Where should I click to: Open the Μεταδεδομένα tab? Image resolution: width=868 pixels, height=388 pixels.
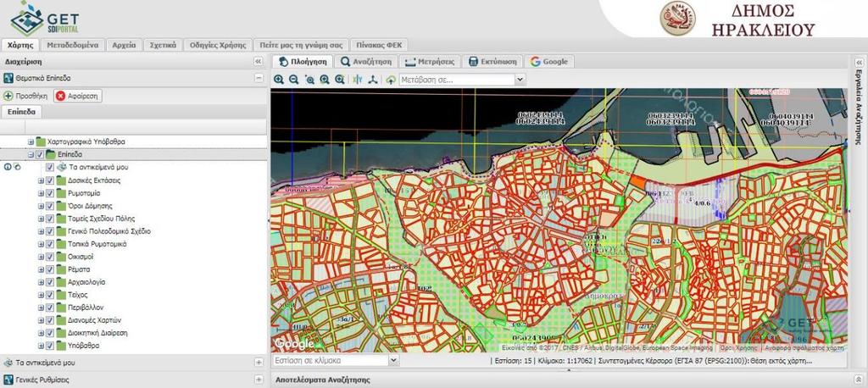[73, 46]
